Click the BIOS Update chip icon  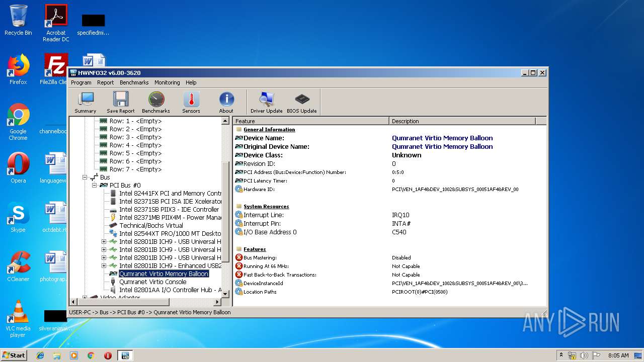302,103
